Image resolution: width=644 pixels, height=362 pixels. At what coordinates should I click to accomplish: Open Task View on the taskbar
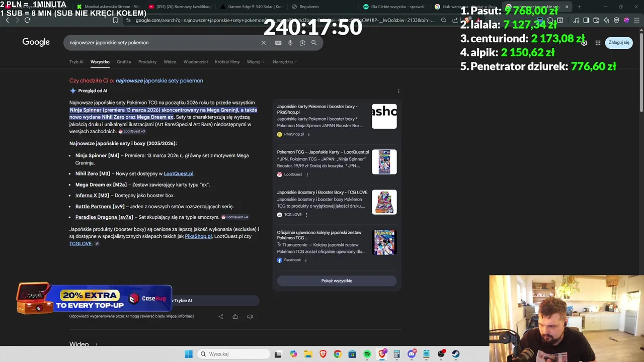[278, 354]
